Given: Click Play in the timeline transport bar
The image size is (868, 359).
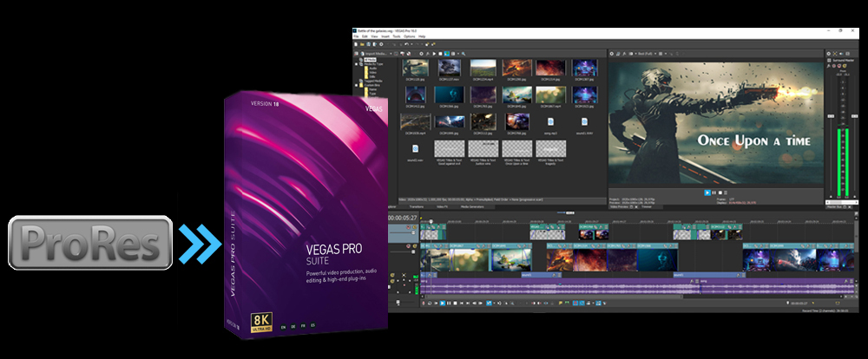Looking at the screenshot, I should pyautogui.click(x=443, y=304).
